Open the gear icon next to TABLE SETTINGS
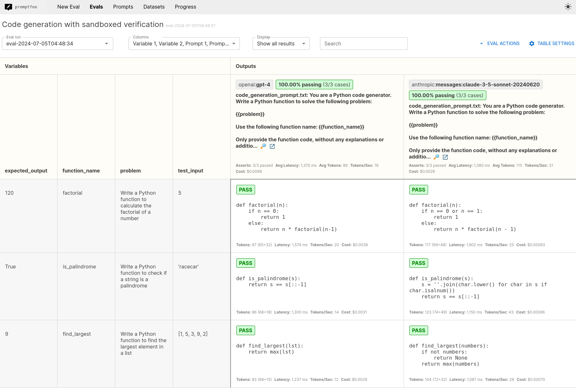 tap(532, 44)
